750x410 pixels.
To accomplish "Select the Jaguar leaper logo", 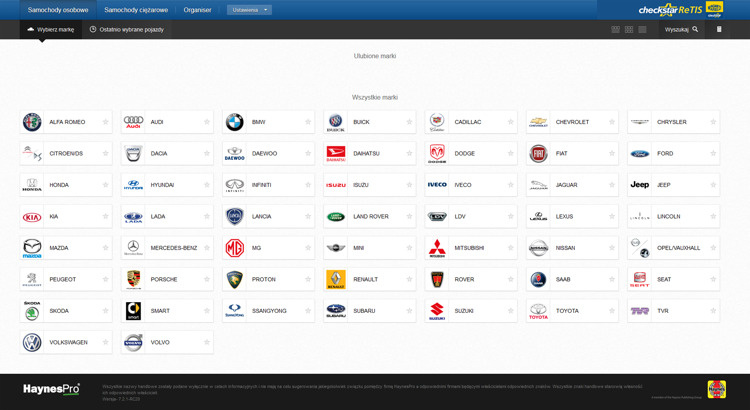I will 538,185.
